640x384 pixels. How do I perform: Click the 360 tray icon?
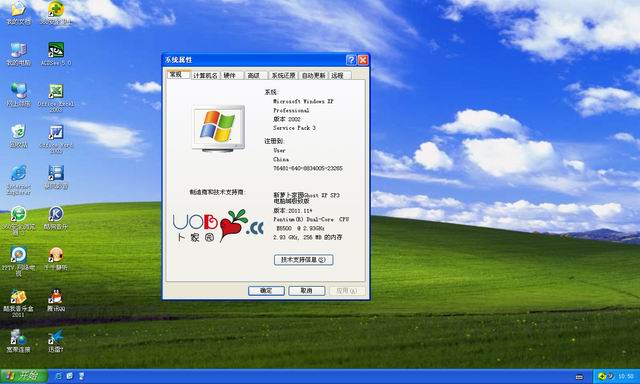(601, 376)
